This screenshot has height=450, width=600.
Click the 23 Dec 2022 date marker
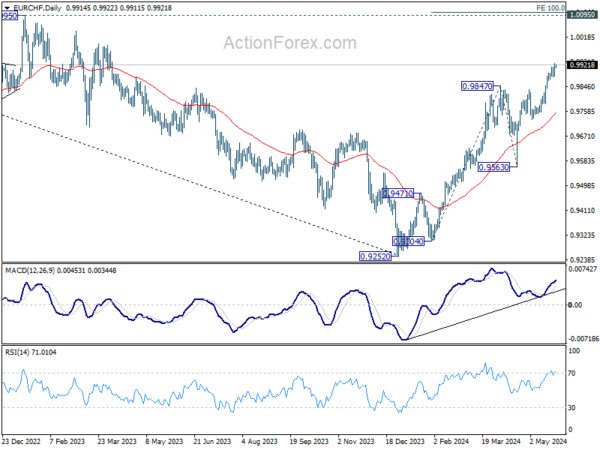point(21,441)
